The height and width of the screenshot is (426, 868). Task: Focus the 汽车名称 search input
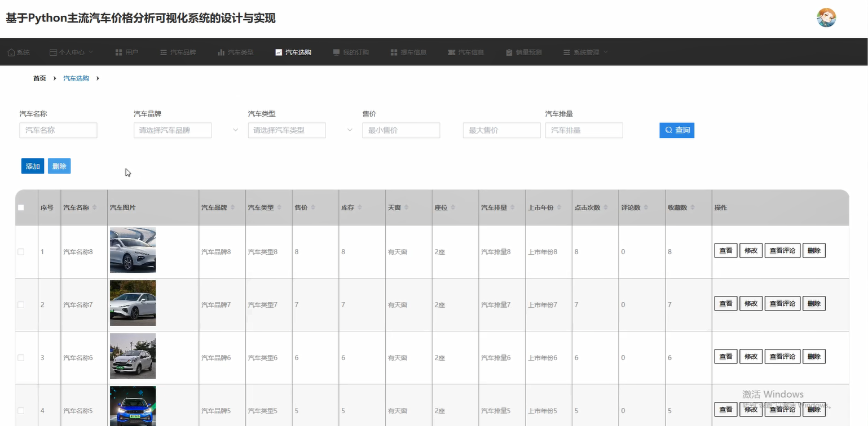pos(59,130)
